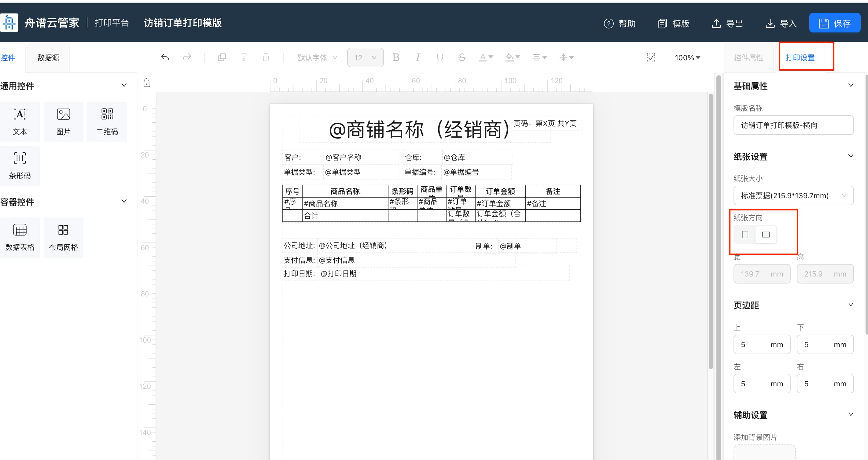Click the canvas lock icon
Screen dimensions: 868x460
coord(147,83)
